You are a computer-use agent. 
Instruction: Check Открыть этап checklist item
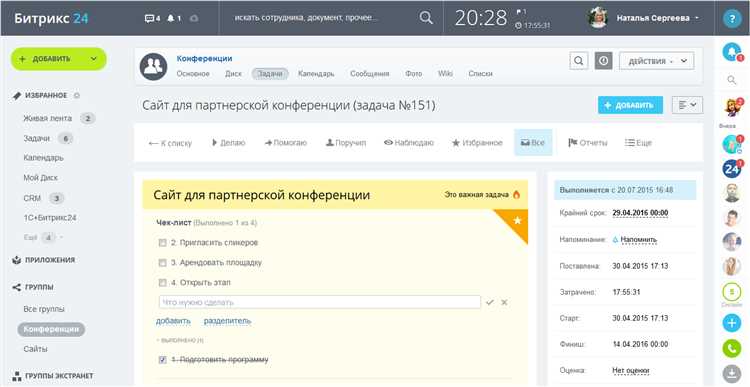tap(163, 283)
